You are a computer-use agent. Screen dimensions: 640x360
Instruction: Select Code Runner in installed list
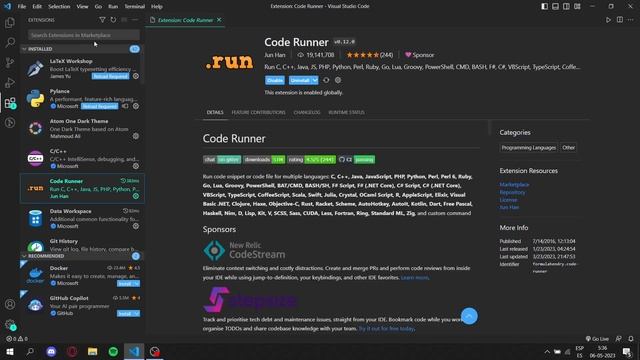point(82,188)
